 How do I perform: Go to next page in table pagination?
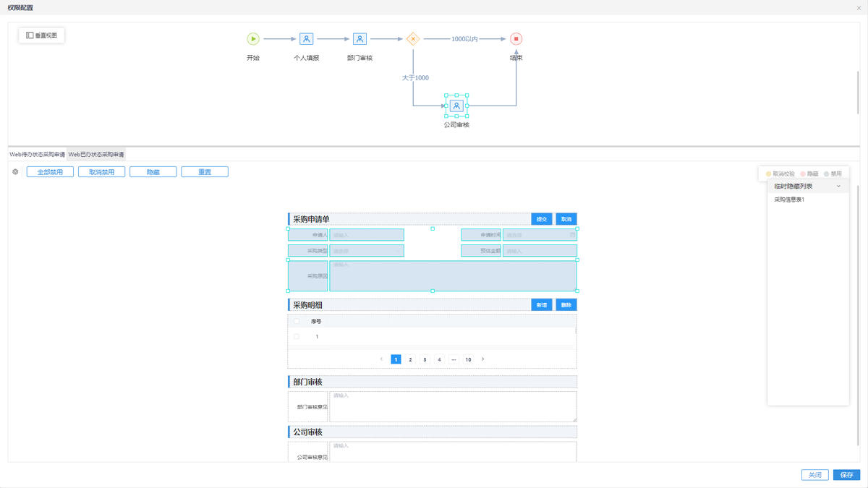pos(483,359)
